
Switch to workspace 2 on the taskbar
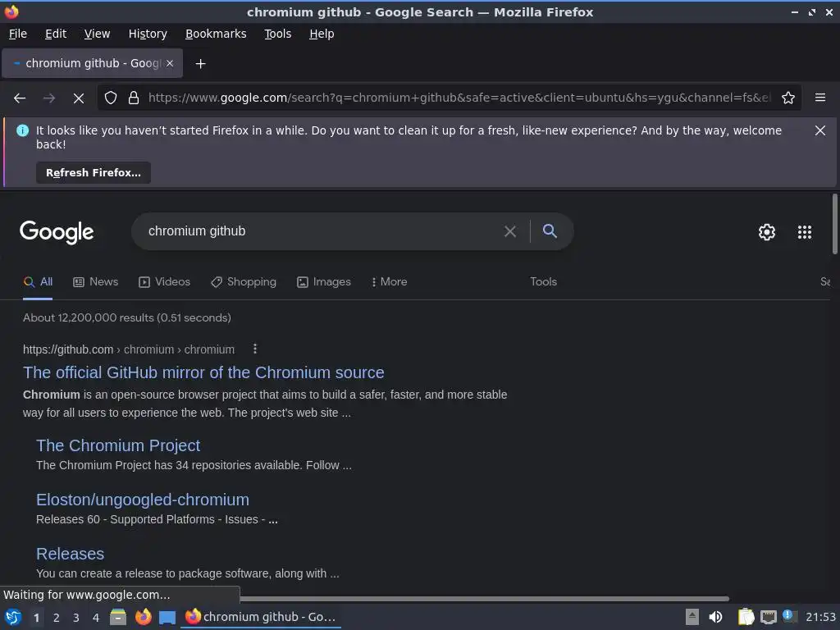tap(57, 618)
